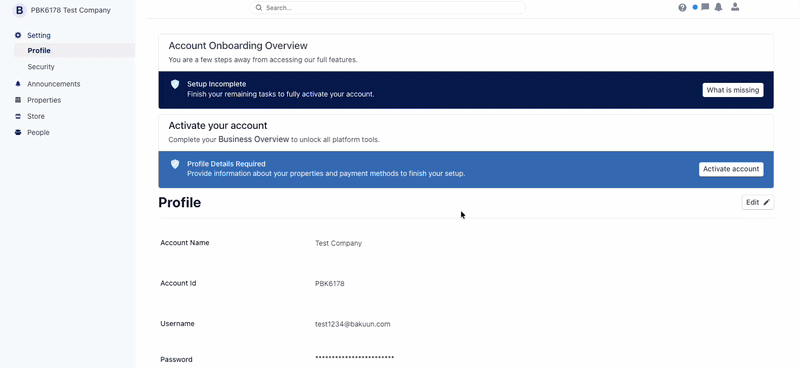Viewport: 800px width, 368px height.
Task: Click the Activate account button
Action: pos(731,169)
